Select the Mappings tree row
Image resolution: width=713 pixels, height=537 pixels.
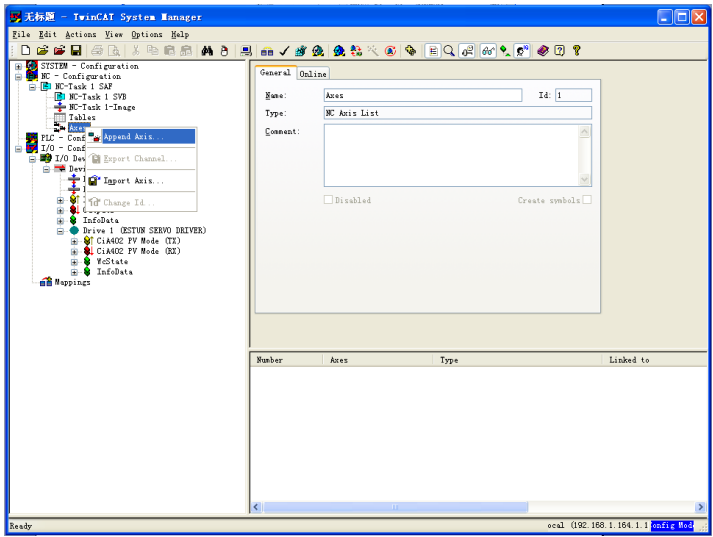[x=65, y=282]
